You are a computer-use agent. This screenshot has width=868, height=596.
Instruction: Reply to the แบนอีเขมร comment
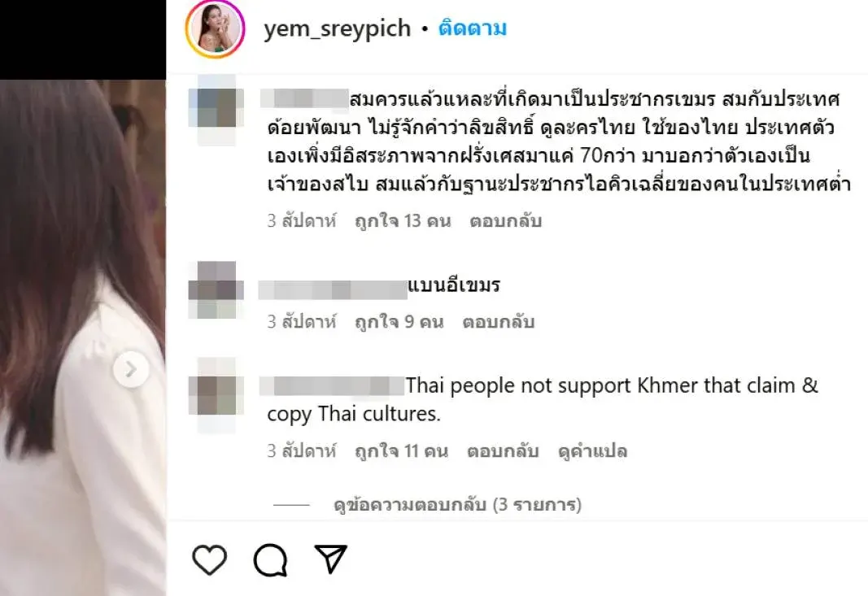498,321
